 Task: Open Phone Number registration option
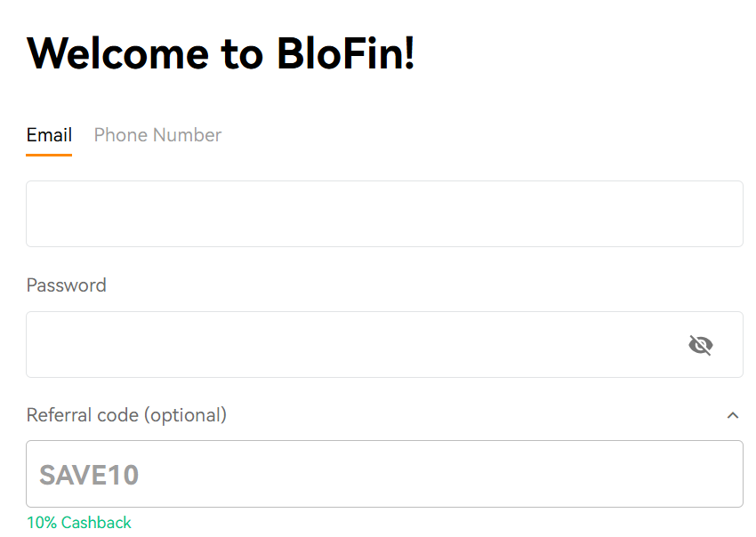click(157, 135)
